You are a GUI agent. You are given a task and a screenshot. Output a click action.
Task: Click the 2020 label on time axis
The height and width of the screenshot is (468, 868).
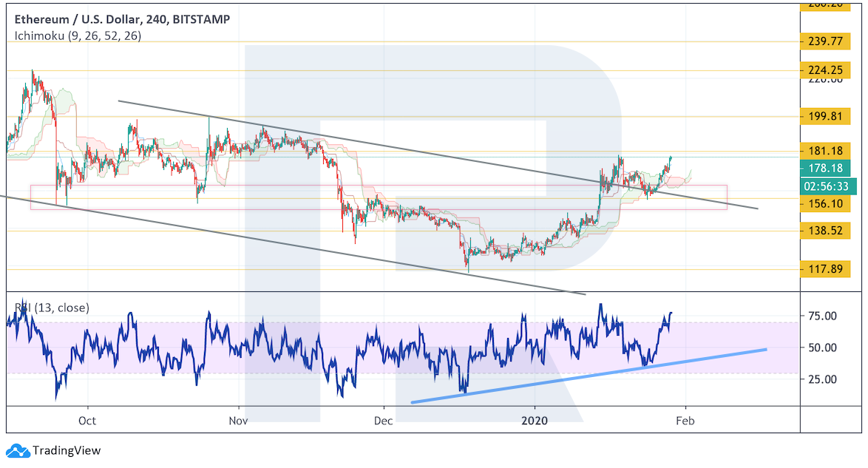534,420
